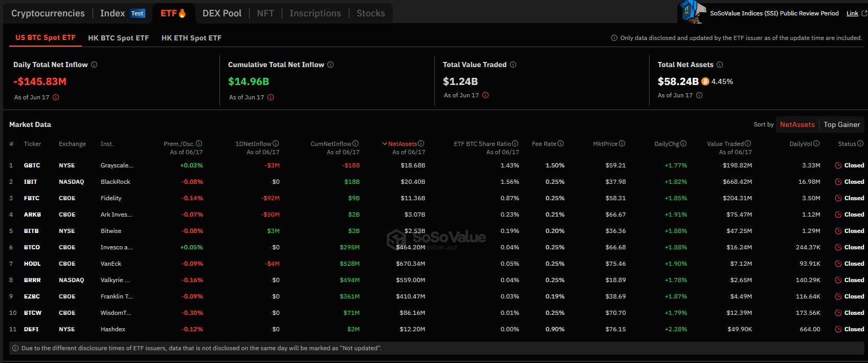The height and width of the screenshot is (363, 868).
Task: Click the info icon next to Daily Total Net Inflow
Action: [94, 65]
